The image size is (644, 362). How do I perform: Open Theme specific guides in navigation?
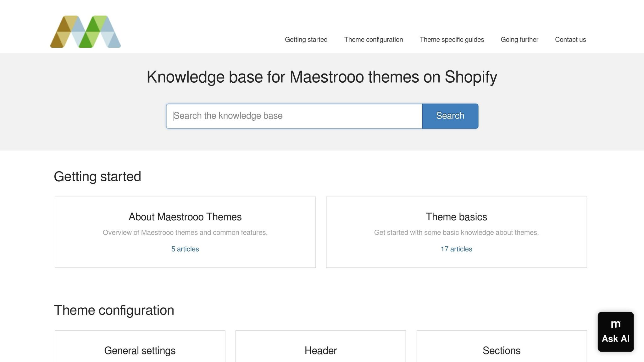452,40
